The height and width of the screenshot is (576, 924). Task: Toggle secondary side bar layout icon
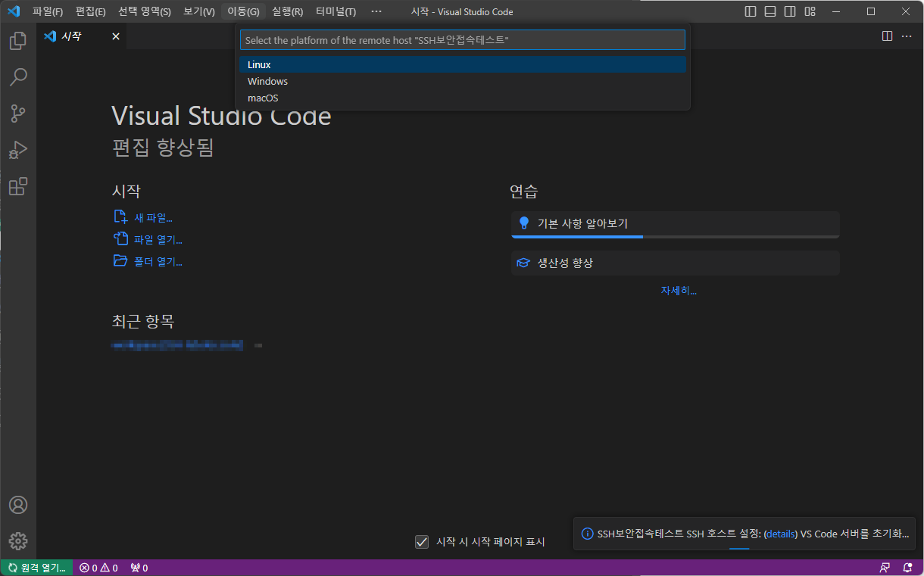790,11
